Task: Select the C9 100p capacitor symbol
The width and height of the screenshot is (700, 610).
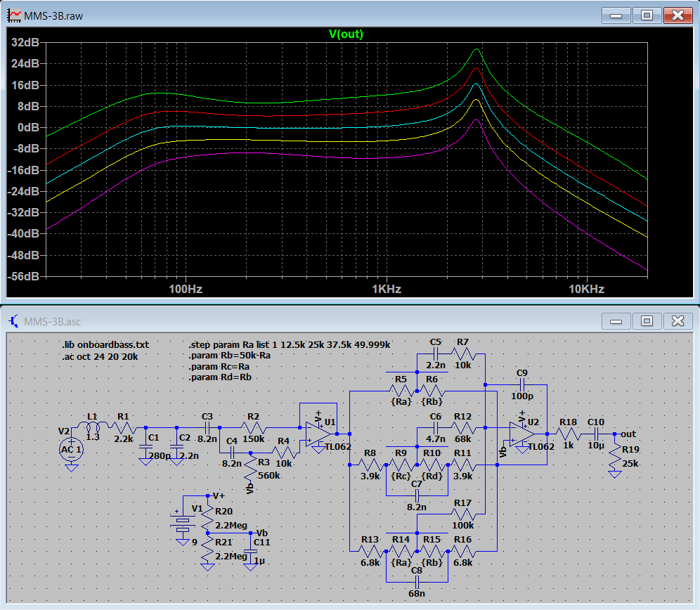Action: [522, 384]
